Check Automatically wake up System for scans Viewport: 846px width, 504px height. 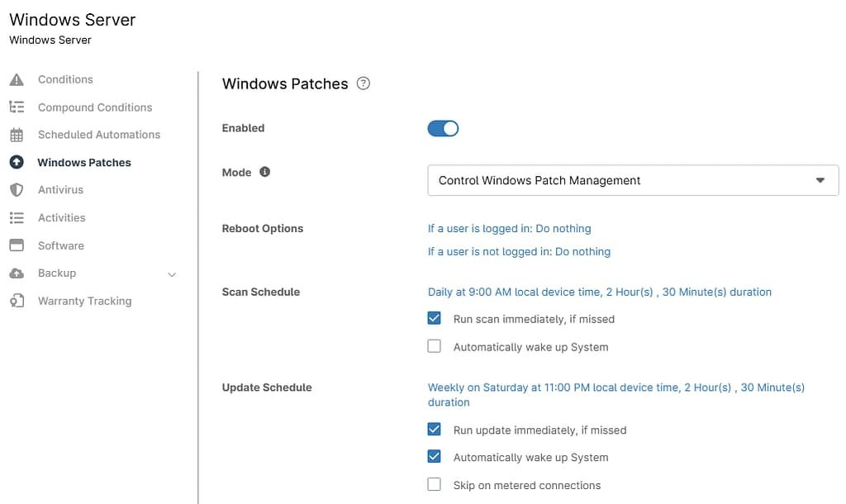(x=434, y=345)
